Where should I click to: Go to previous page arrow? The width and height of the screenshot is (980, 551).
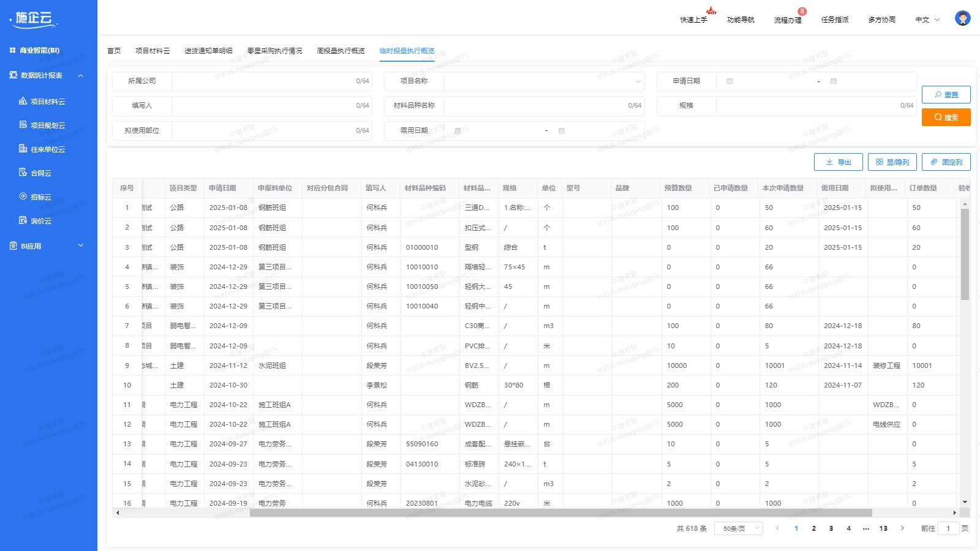coord(778,528)
